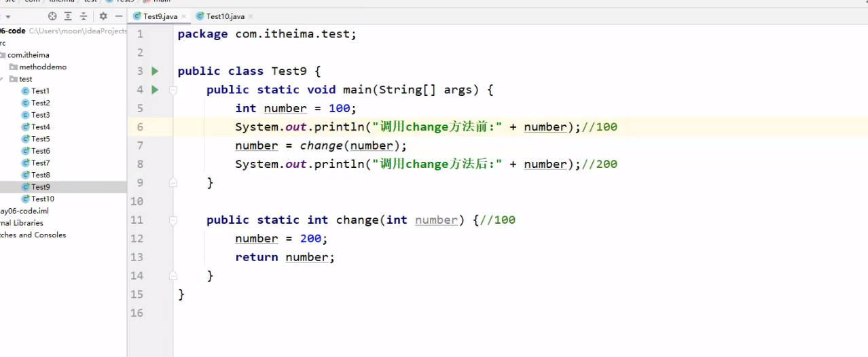This screenshot has width=868, height=357.
Task: Select the Test9.java editor tab
Action: point(160,16)
